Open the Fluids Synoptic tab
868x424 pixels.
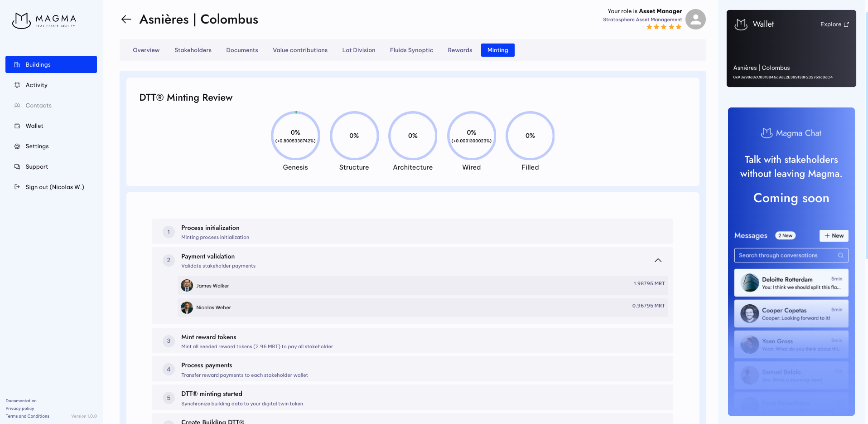[411, 50]
